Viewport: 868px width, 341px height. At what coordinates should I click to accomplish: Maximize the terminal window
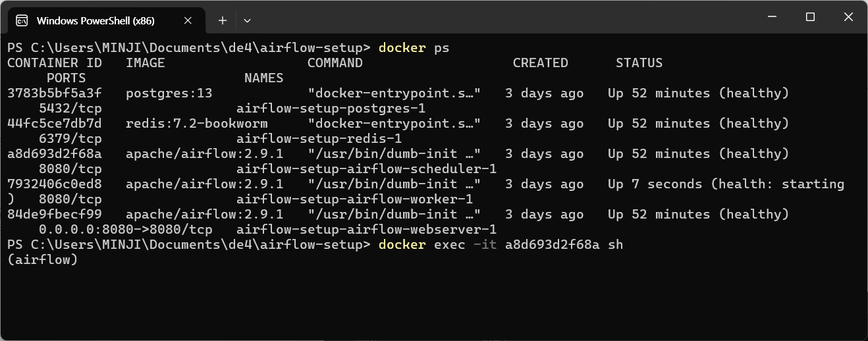pos(811,16)
